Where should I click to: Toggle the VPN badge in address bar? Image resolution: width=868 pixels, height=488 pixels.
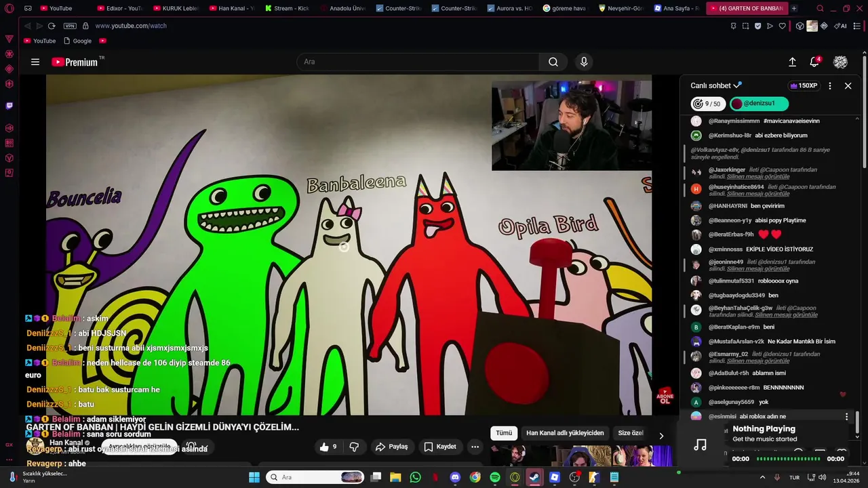70,26
